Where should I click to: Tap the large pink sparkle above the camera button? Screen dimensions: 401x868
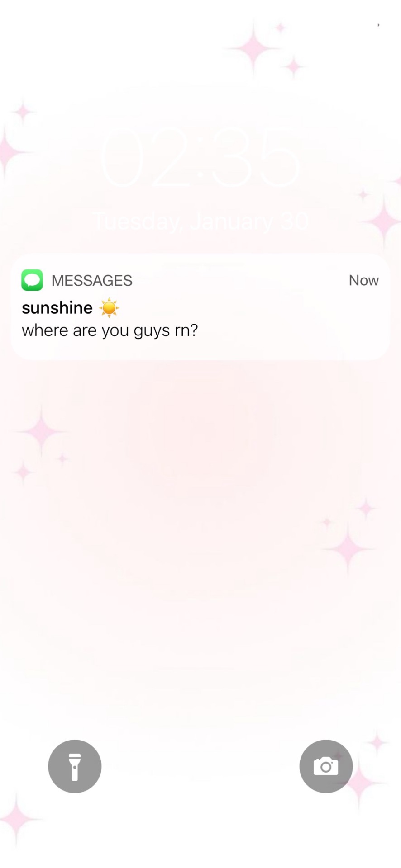348,548
